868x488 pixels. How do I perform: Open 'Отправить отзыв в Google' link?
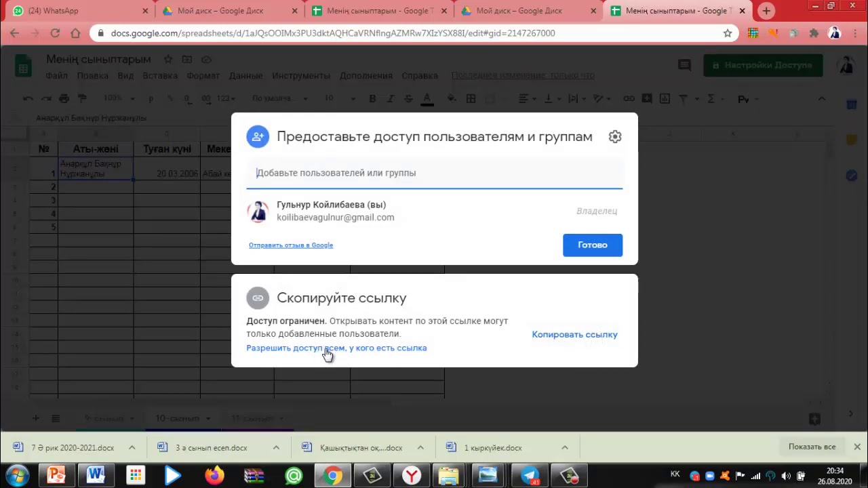[x=291, y=245]
